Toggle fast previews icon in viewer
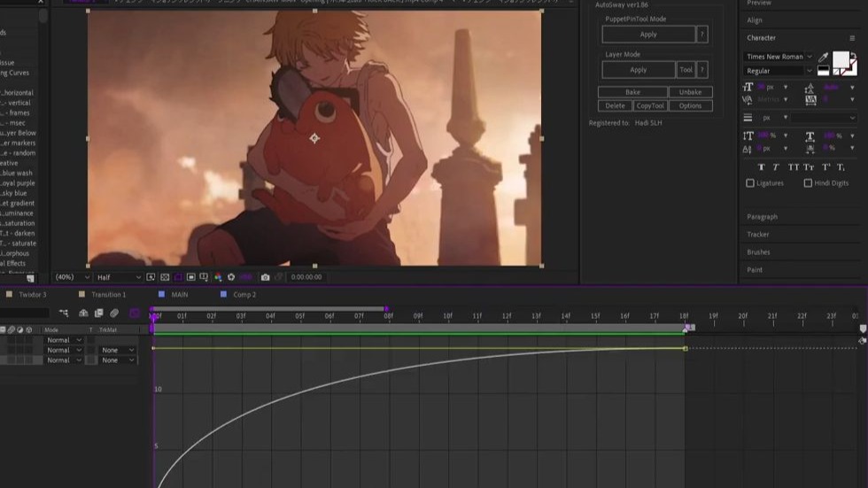The height and width of the screenshot is (488, 868). tap(151, 277)
